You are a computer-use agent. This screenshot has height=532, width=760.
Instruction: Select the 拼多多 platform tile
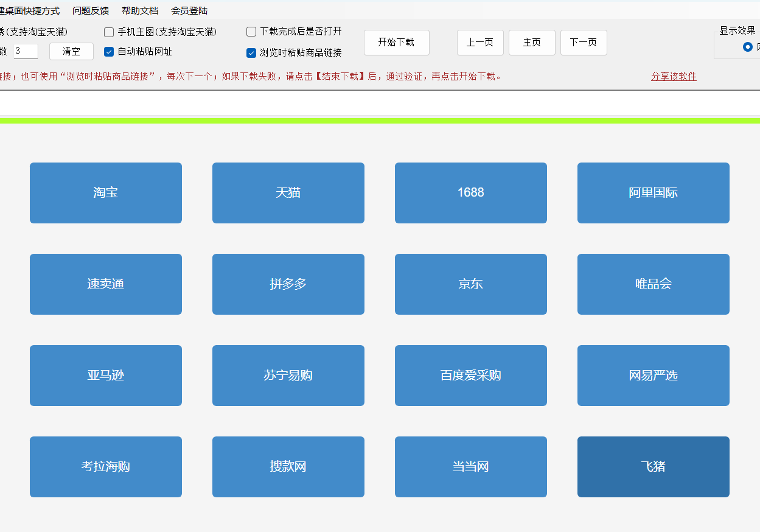pos(288,284)
